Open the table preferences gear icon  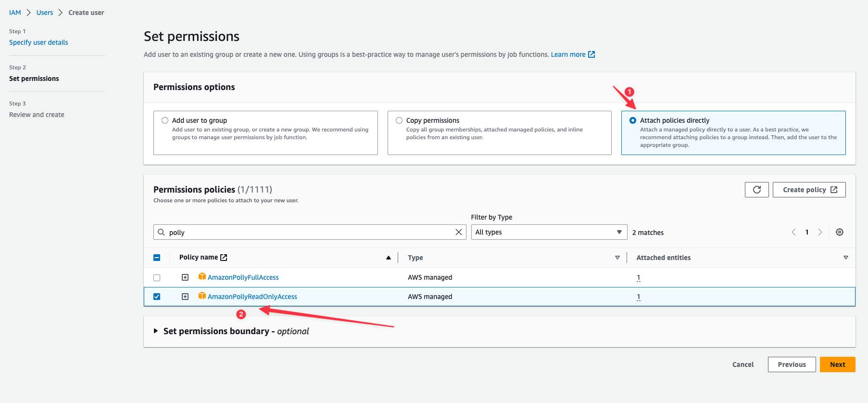pyautogui.click(x=839, y=232)
